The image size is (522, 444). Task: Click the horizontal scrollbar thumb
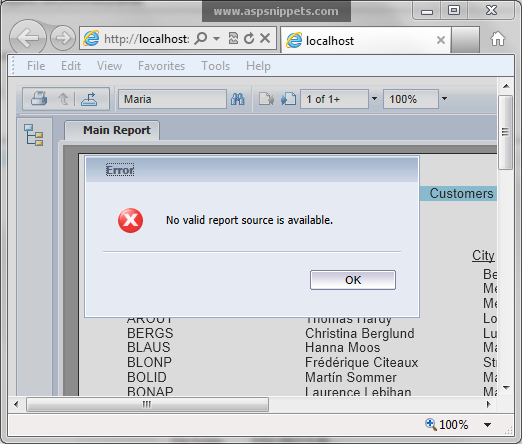click(147, 404)
